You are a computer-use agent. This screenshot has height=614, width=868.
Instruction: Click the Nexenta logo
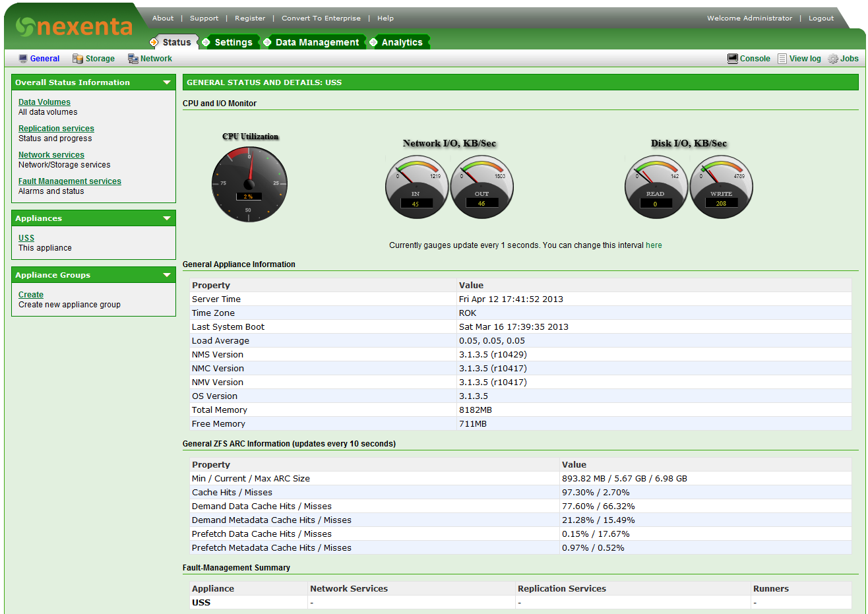point(74,26)
